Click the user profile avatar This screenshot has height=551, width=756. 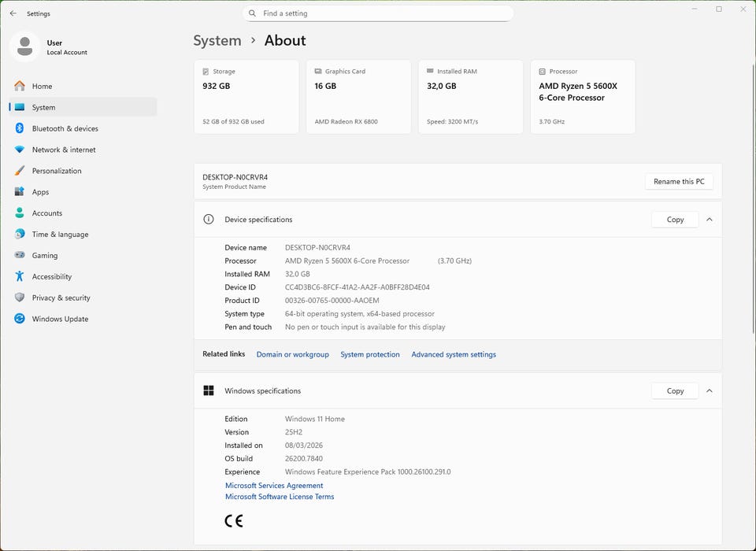(x=25, y=46)
